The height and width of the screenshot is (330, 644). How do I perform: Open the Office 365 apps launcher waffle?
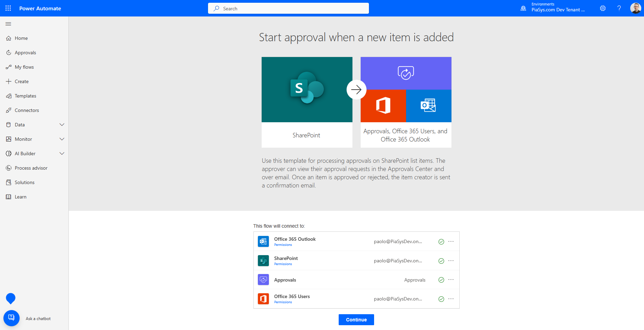[8, 8]
